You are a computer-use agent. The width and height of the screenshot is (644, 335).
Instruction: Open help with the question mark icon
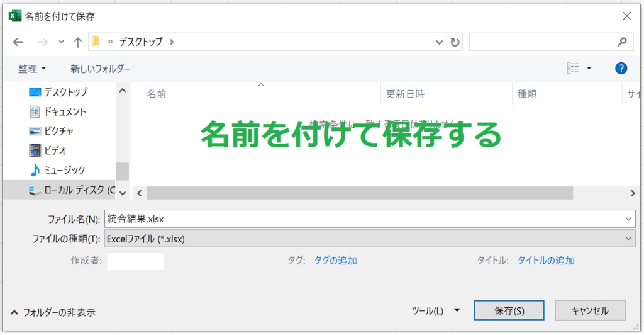tap(621, 68)
